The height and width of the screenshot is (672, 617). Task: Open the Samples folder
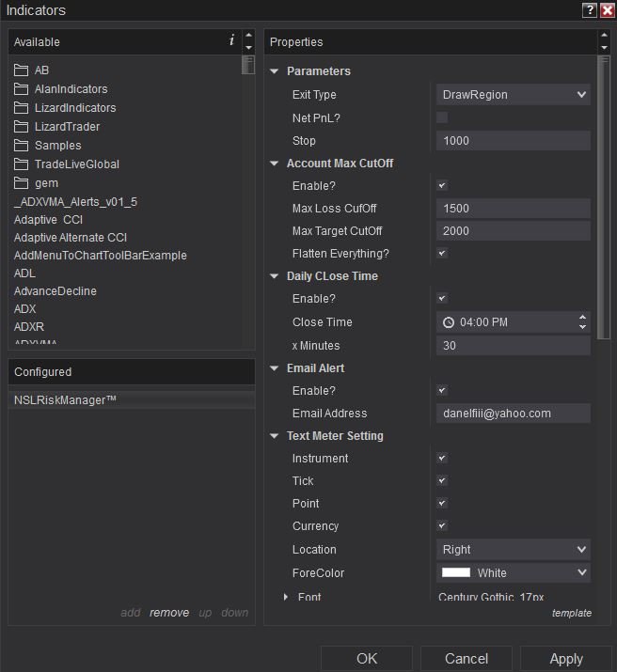pos(57,146)
